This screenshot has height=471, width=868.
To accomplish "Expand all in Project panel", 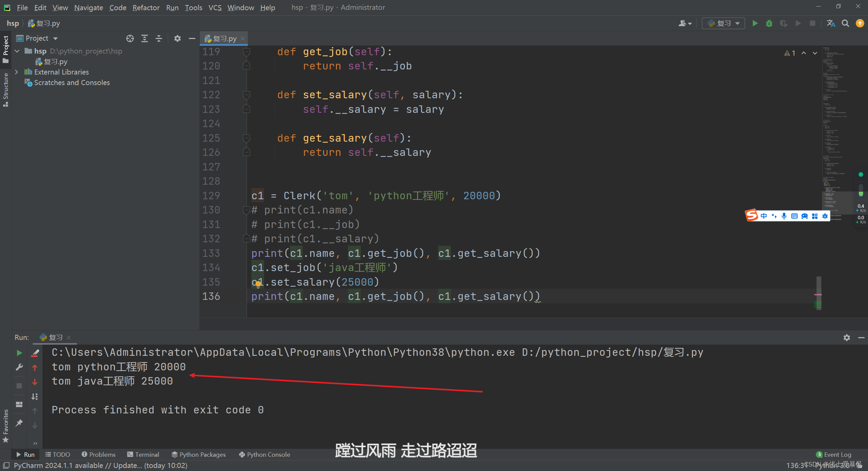I will click(144, 39).
